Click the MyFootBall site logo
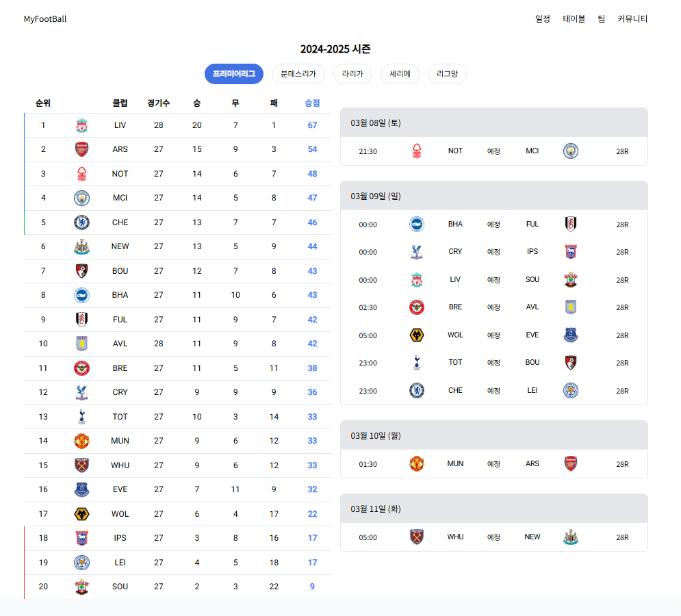 click(x=45, y=19)
